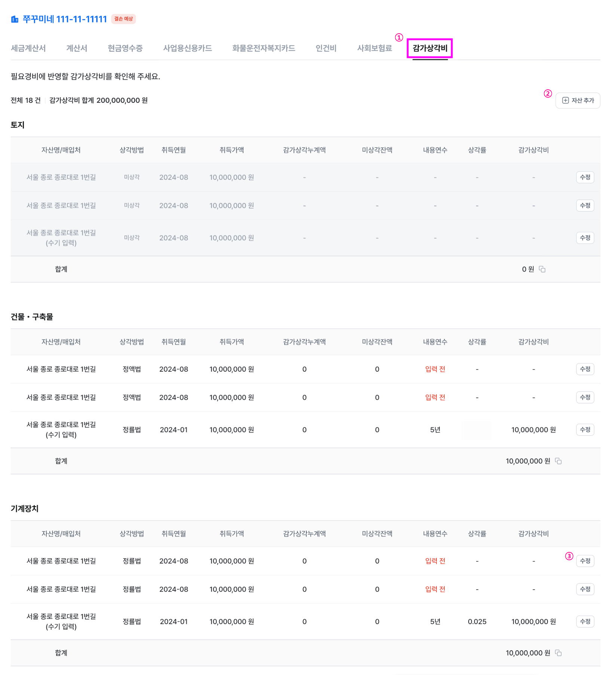Copy the 토지 section total 0 원
Image resolution: width=616 pixels, height=675 pixels.
tap(542, 269)
